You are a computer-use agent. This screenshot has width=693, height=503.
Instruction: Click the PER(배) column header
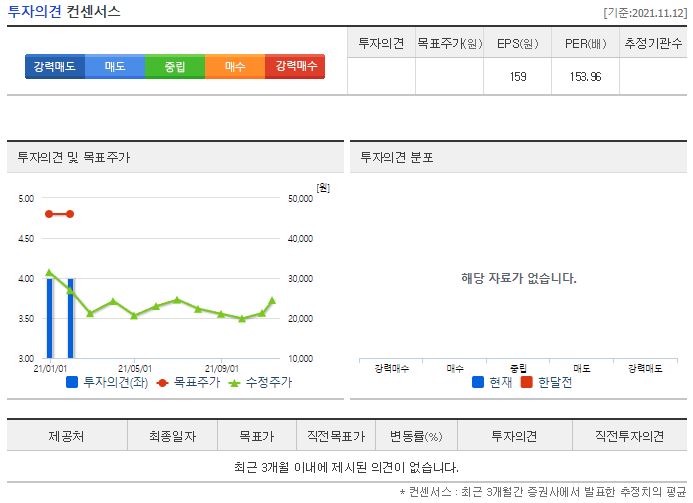pos(586,43)
